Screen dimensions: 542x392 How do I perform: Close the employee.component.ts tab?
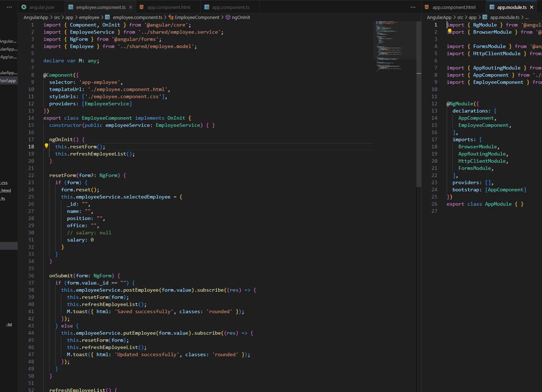pyautogui.click(x=131, y=7)
